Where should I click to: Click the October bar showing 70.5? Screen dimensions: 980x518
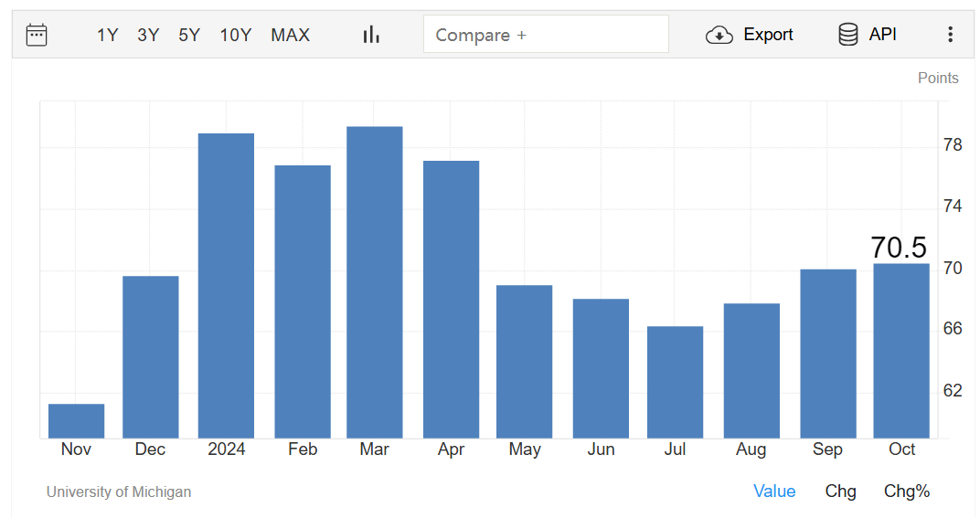(901, 352)
